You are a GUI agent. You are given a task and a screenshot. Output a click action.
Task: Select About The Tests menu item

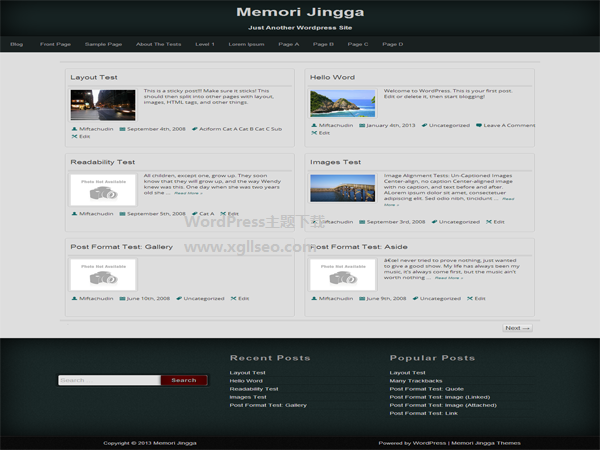[x=158, y=44]
